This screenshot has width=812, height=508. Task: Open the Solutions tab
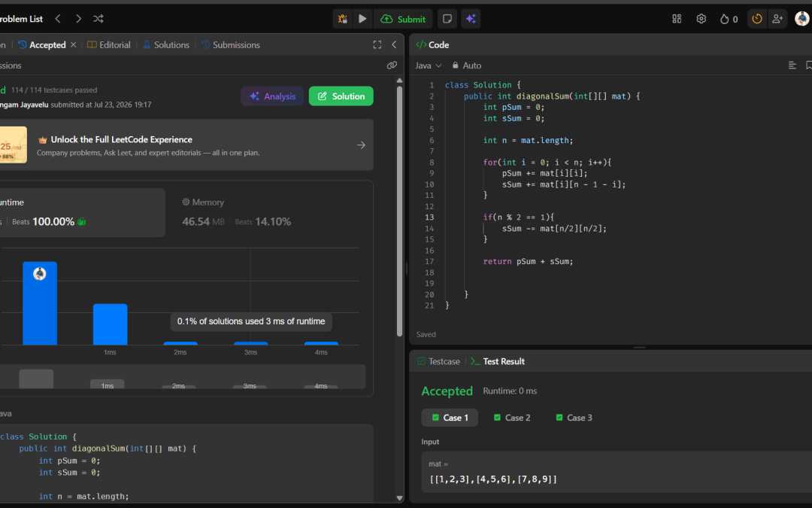[x=166, y=45]
